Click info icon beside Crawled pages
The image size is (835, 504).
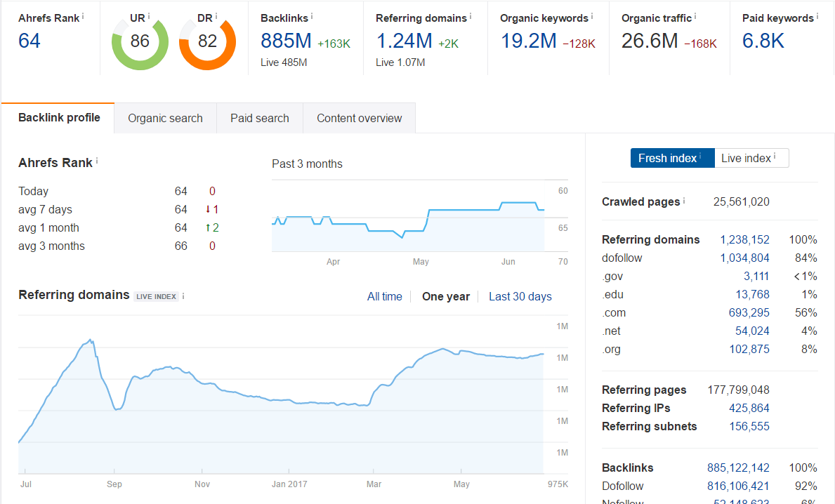[x=684, y=201]
